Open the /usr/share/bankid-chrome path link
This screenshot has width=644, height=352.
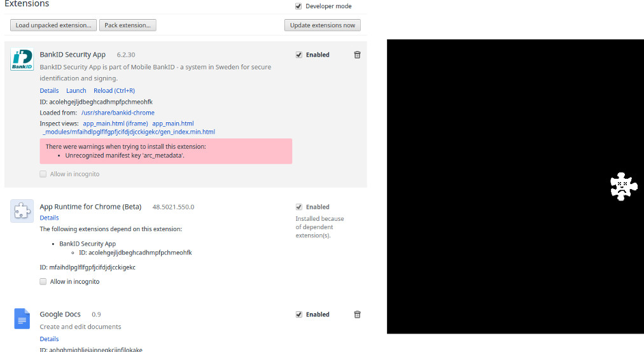[118, 113]
